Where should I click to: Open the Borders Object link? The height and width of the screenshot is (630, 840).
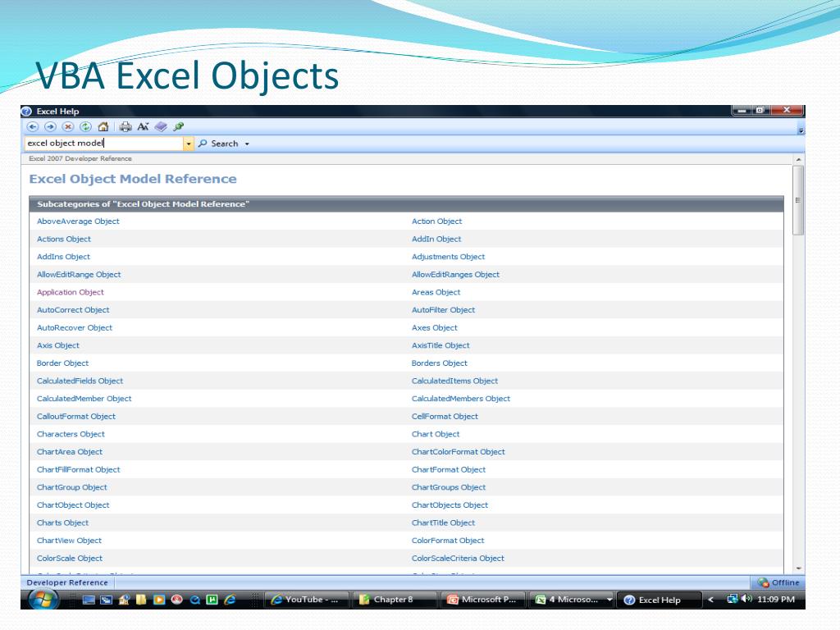pyautogui.click(x=440, y=363)
